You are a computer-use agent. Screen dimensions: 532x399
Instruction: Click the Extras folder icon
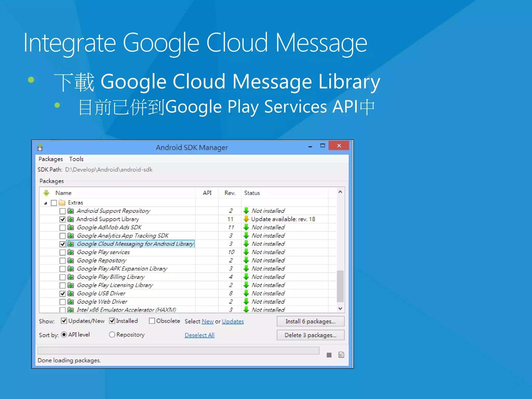click(x=62, y=203)
